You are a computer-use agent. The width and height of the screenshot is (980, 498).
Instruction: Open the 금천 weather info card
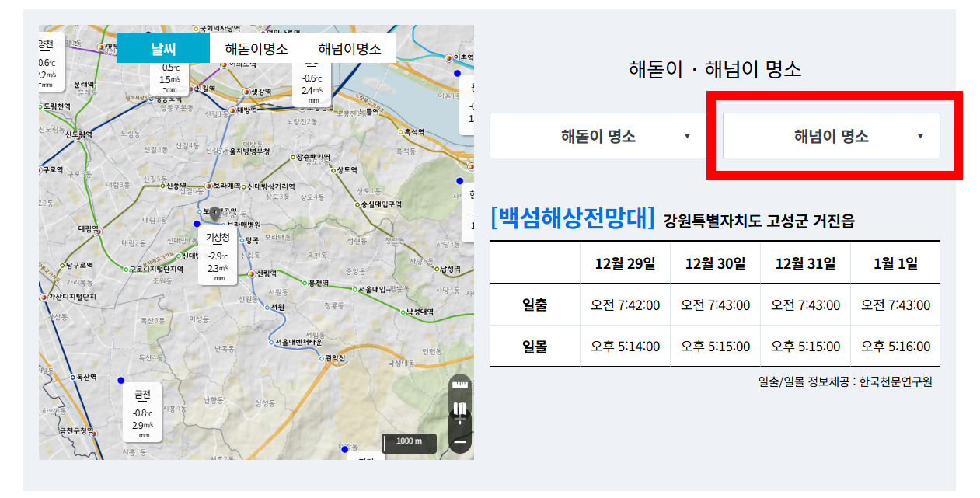point(142,414)
